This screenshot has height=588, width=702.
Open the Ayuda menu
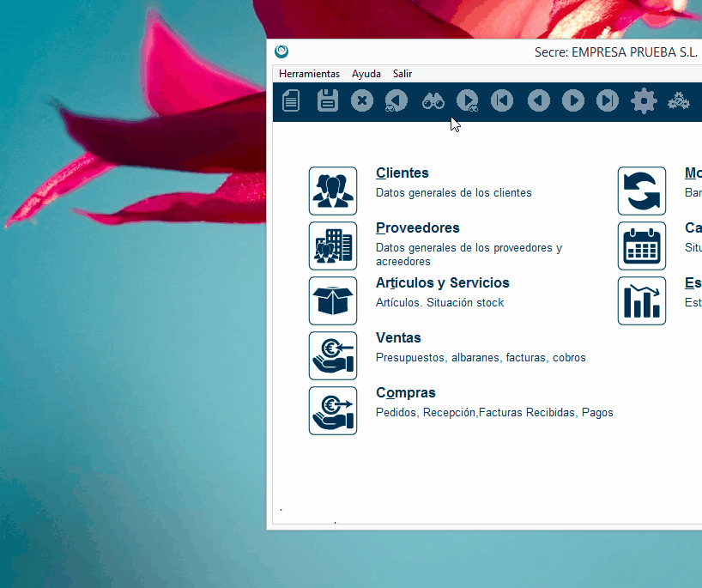coord(366,74)
